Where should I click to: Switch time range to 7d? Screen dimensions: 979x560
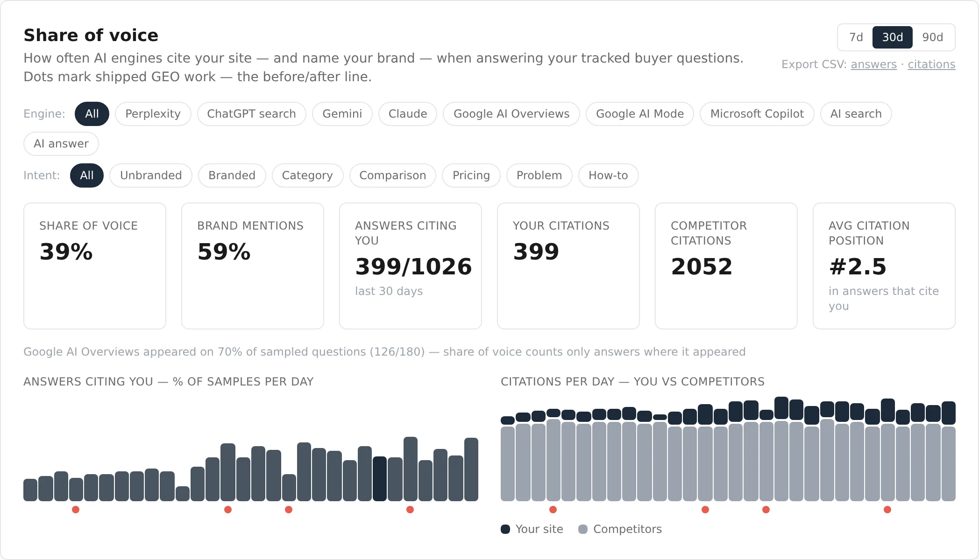pyautogui.click(x=856, y=37)
